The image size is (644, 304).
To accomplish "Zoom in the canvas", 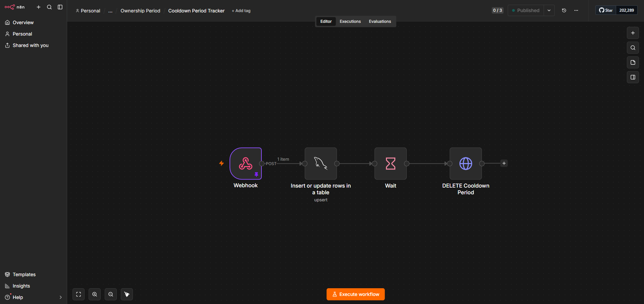I will tap(95, 294).
